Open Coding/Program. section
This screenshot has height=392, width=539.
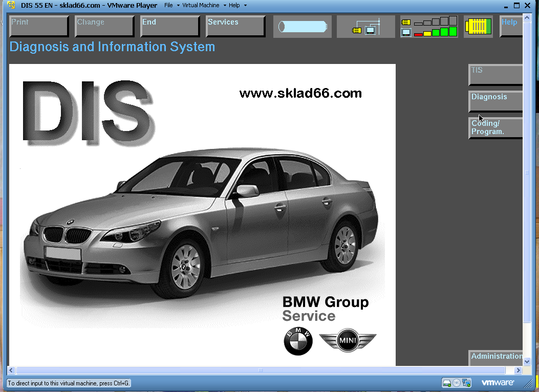pyautogui.click(x=495, y=128)
